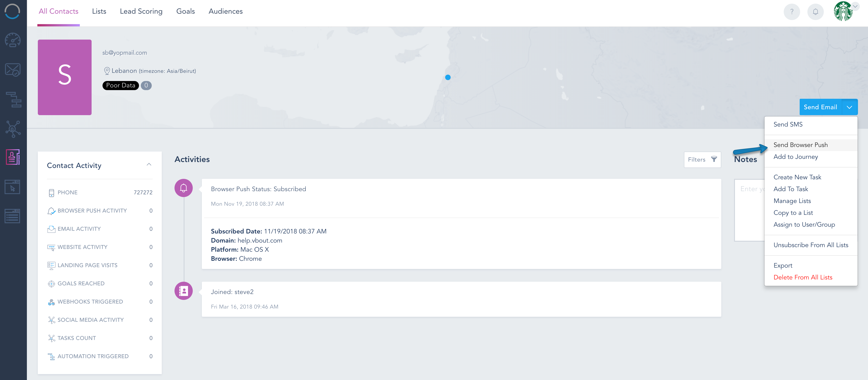Select Export from the menu
The width and height of the screenshot is (868, 380).
[x=811, y=266]
